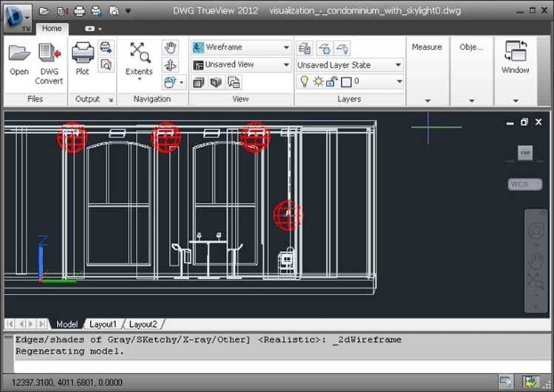Viewport: 554px width, 392px height.
Task: Go to previous layout tab arrow
Action: click(x=21, y=324)
